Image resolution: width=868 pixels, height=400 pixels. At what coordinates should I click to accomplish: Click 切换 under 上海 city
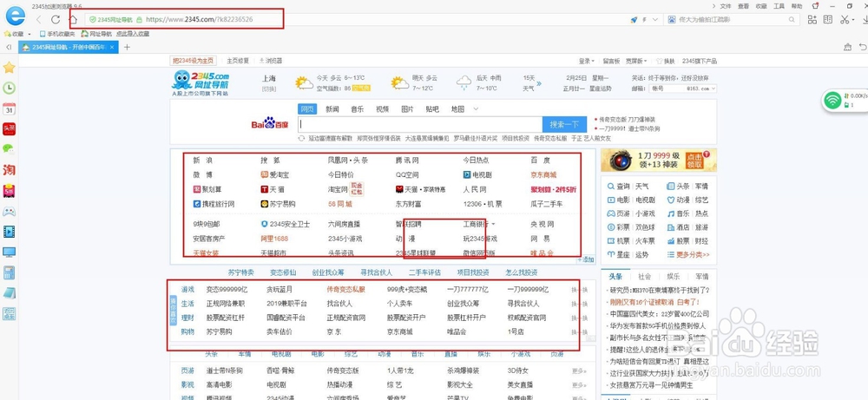tap(269, 89)
